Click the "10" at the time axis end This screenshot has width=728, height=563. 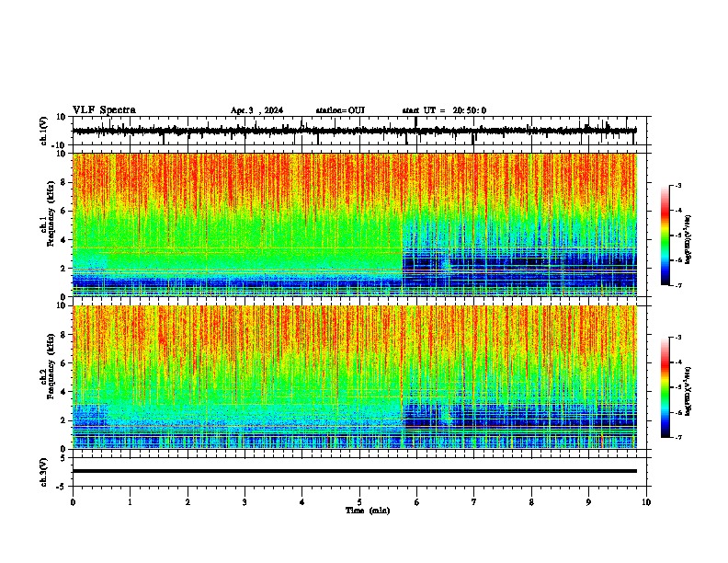click(646, 502)
